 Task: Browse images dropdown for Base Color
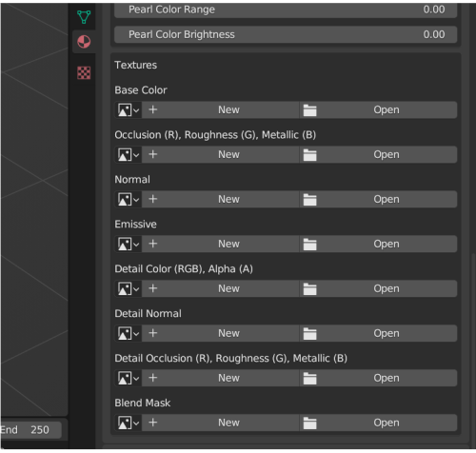click(x=129, y=110)
